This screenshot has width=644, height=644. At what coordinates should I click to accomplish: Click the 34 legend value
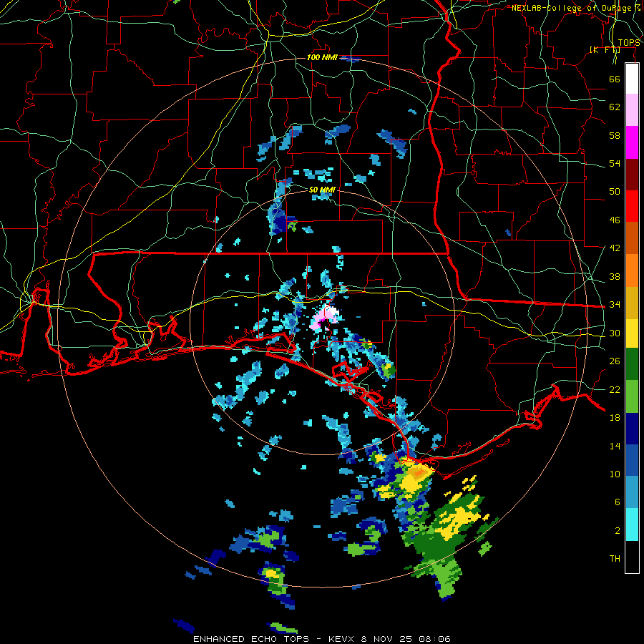[615, 304]
